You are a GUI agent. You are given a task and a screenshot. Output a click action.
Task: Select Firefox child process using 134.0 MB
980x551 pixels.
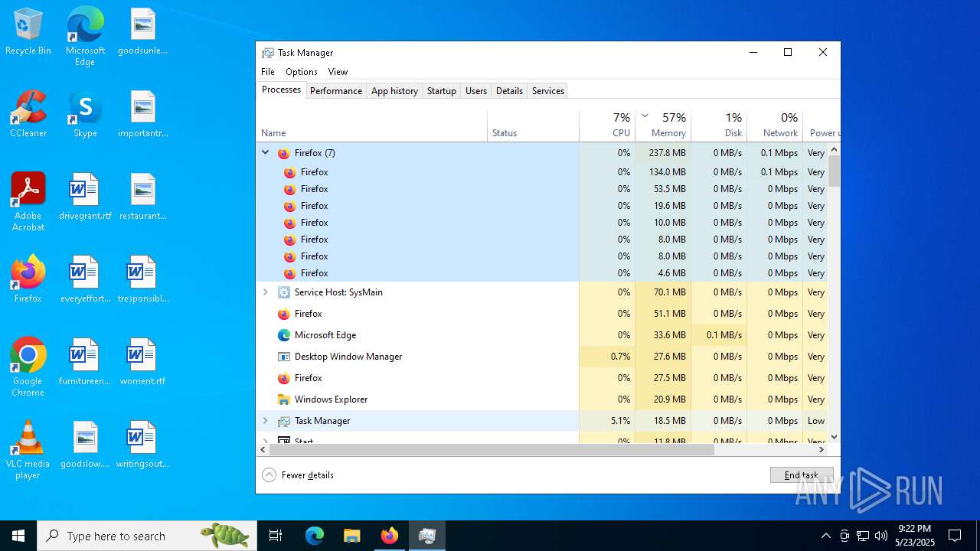(x=542, y=172)
